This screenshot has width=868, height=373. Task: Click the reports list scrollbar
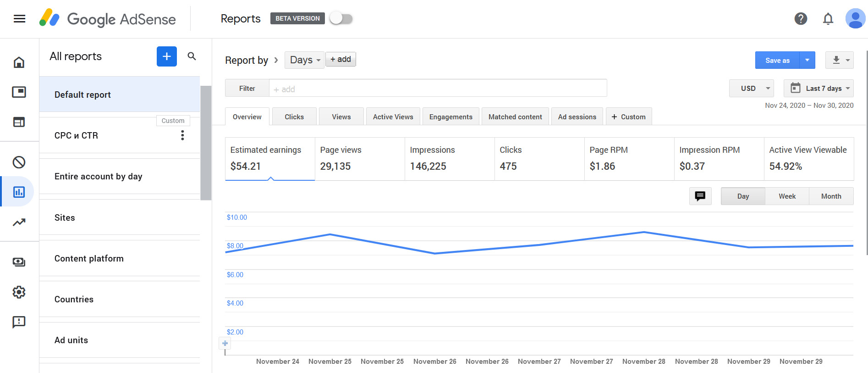point(206,143)
